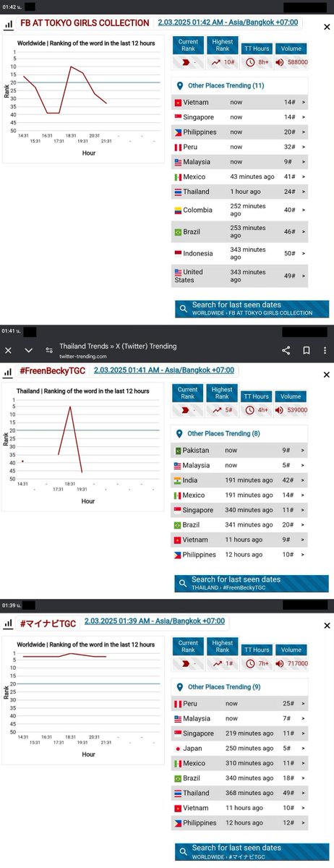The width and height of the screenshot is (334, 868).
Task: Click Volume 539000 button
Action: coord(291,404)
